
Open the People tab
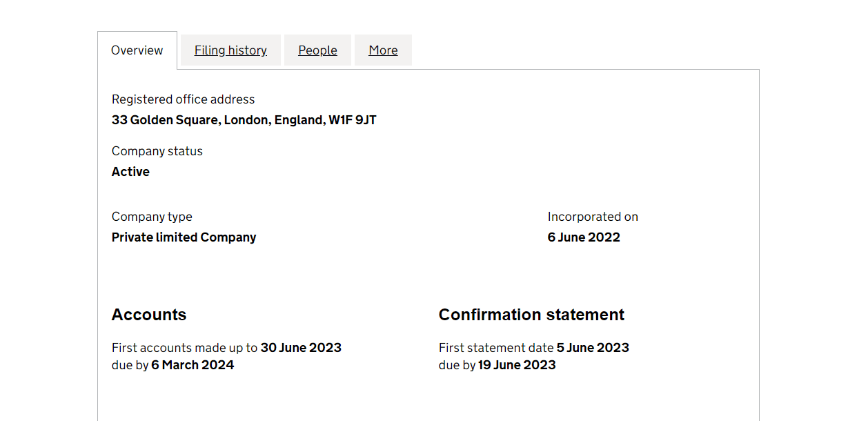[317, 50]
